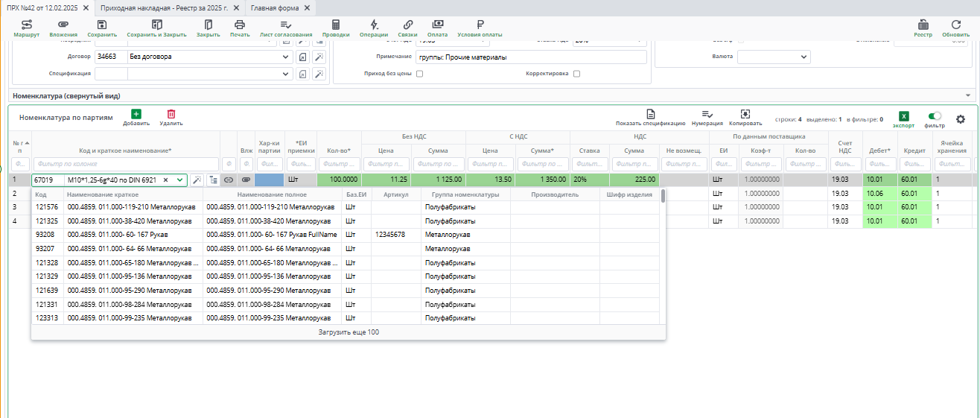Click the Печать print icon
This screenshot has width=980, height=418.
point(240,25)
